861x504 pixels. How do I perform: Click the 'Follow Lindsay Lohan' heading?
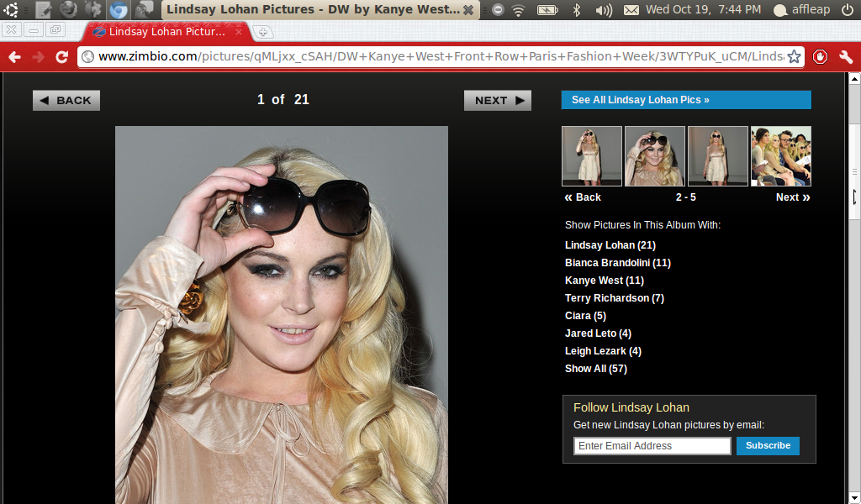coord(631,407)
